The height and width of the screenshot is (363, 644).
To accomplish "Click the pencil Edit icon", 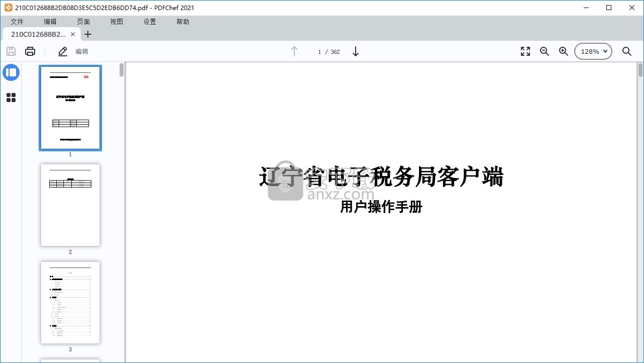I will pos(63,51).
